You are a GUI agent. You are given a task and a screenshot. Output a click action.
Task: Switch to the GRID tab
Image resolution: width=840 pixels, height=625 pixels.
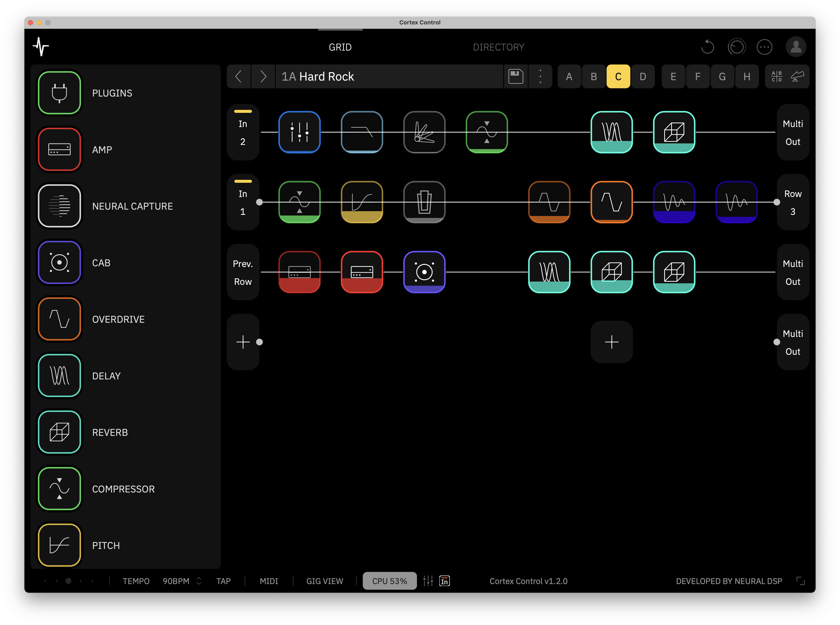pos(340,47)
